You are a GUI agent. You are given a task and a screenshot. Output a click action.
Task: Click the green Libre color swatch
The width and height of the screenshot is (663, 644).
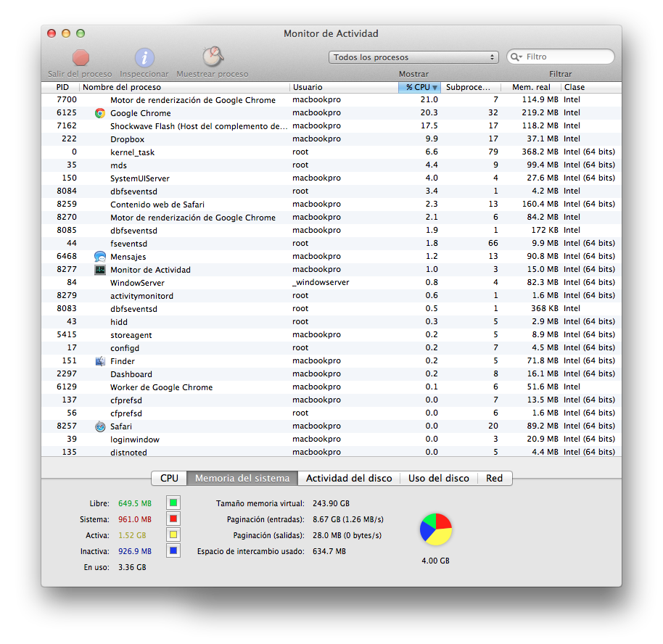point(173,503)
